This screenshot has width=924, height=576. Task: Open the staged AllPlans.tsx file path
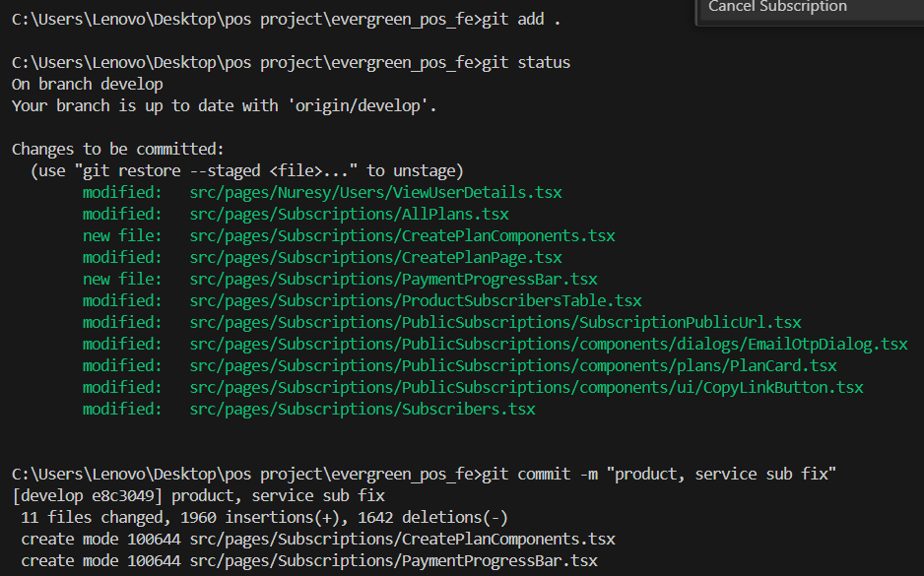click(349, 215)
